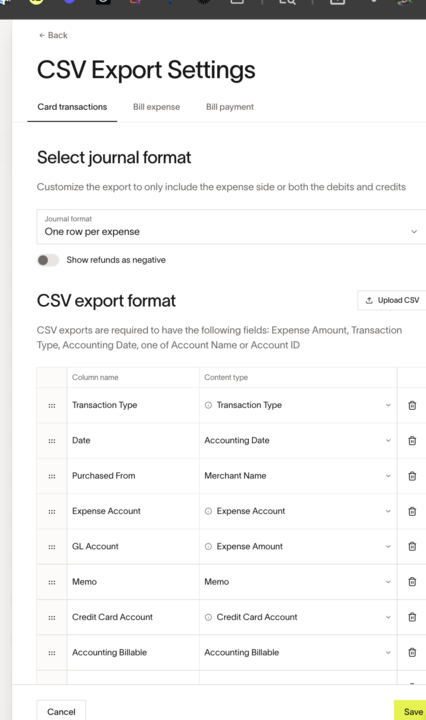Switch to the Bill expense tab

click(x=157, y=107)
